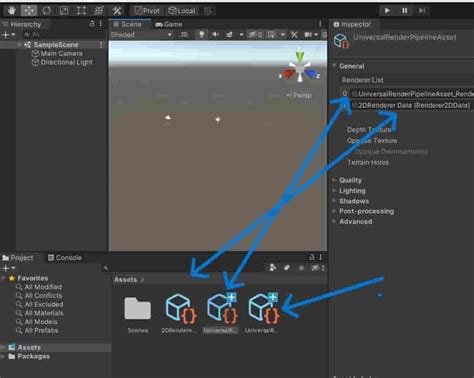Screen dimensions: 474x378
Task: Click the save search star icon
Action: click(x=301, y=268)
